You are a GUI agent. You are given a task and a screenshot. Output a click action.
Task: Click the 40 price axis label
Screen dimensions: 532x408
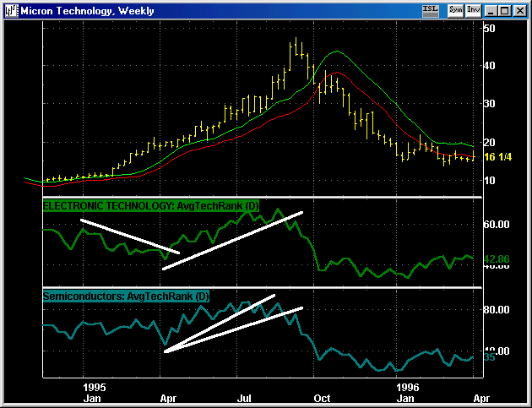[490, 66]
